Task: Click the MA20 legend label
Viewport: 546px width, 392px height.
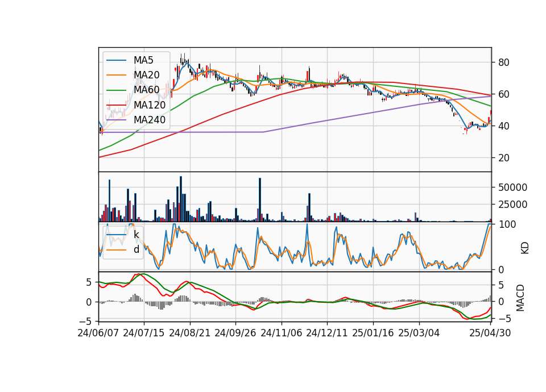Action: [x=147, y=75]
